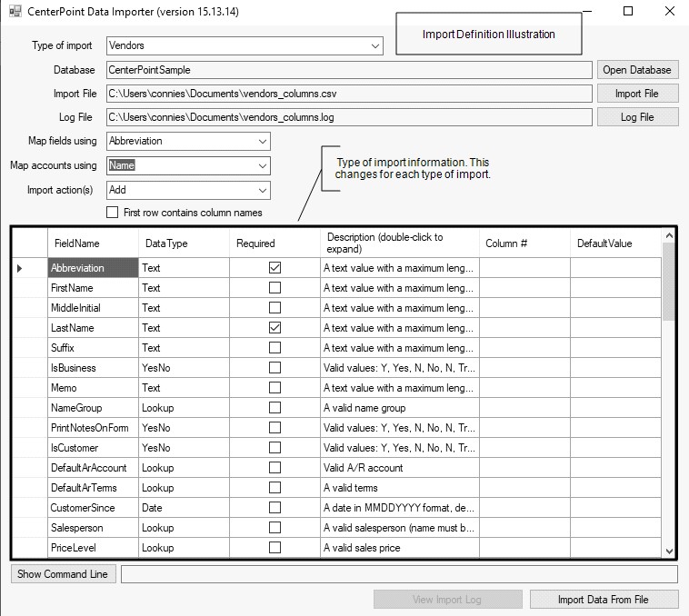Check the Required box for FirstName
The height and width of the screenshot is (616, 689).
[275, 288]
